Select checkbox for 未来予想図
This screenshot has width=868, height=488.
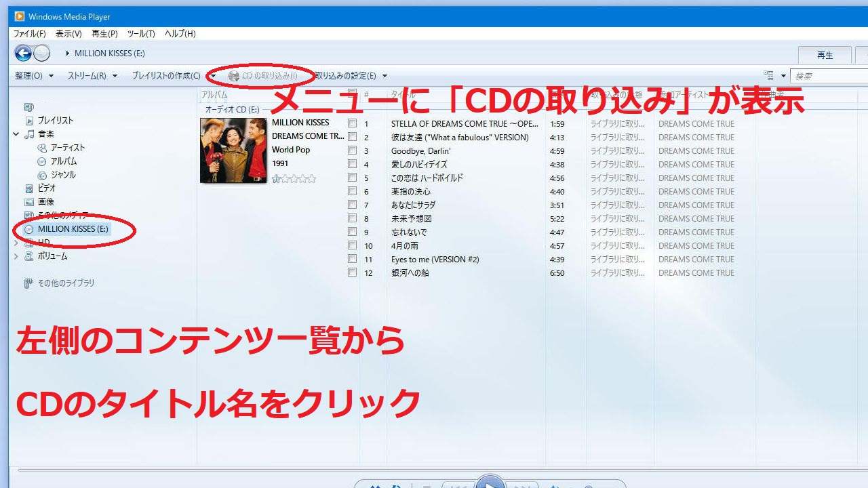[x=352, y=218]
